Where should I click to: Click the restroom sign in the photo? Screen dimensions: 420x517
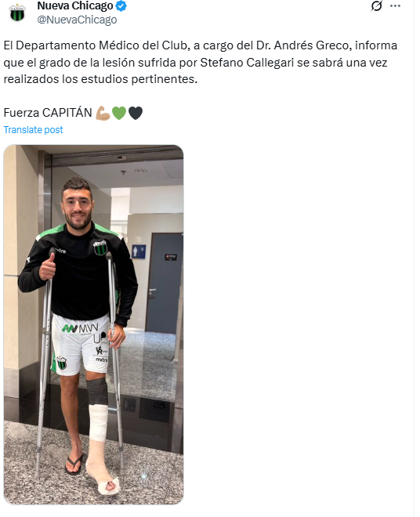[138, 252]
